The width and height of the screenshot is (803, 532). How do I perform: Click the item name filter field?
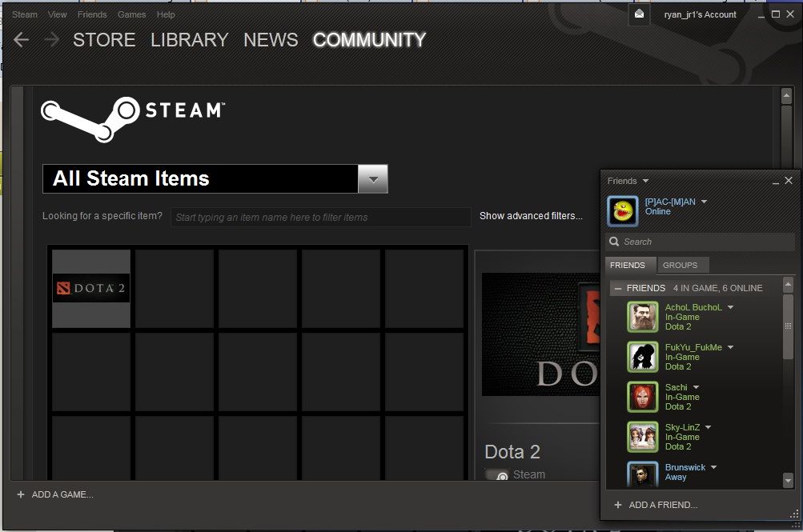click(321, 217)
